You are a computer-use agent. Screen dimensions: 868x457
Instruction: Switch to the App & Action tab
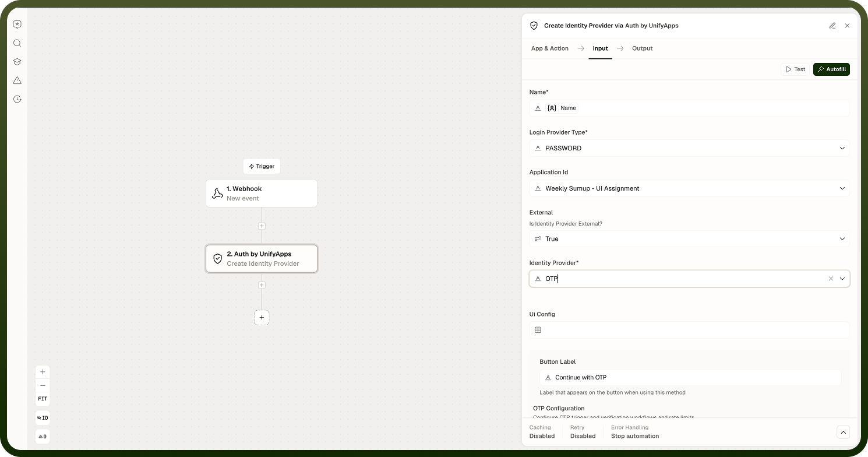[x=550, y=48]
